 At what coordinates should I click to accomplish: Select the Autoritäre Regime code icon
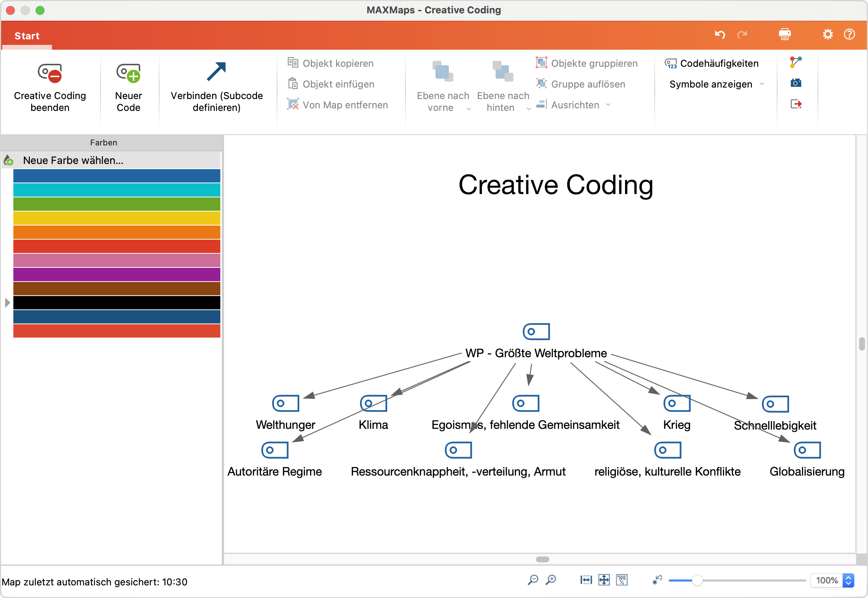pos(274,450)
